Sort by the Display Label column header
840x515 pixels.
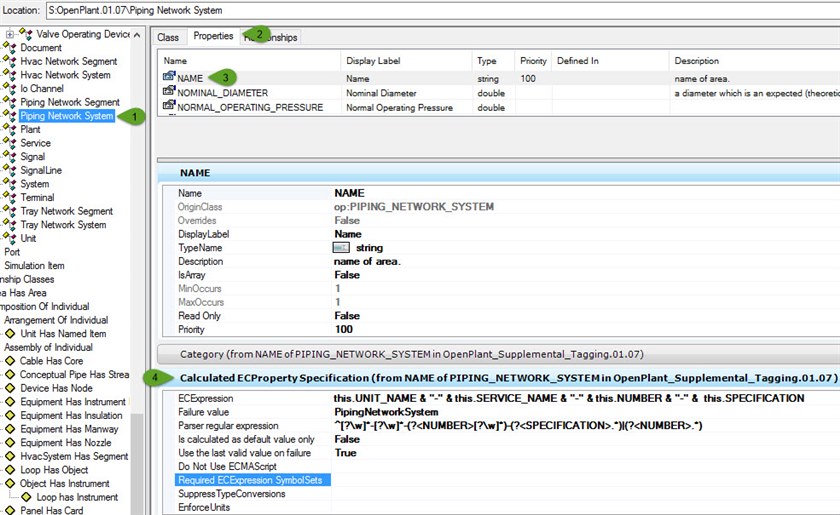pyautogui.click(x=406, y=61)
